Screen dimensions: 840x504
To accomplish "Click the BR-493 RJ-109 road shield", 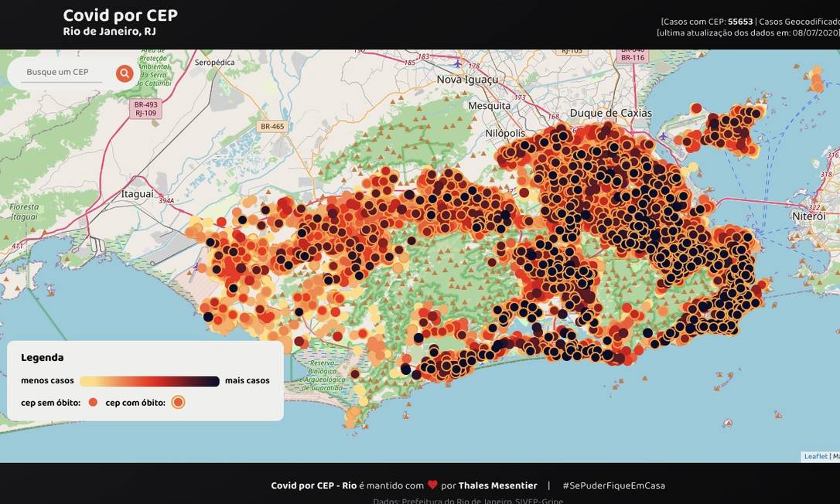I will (x=145, y=109).
